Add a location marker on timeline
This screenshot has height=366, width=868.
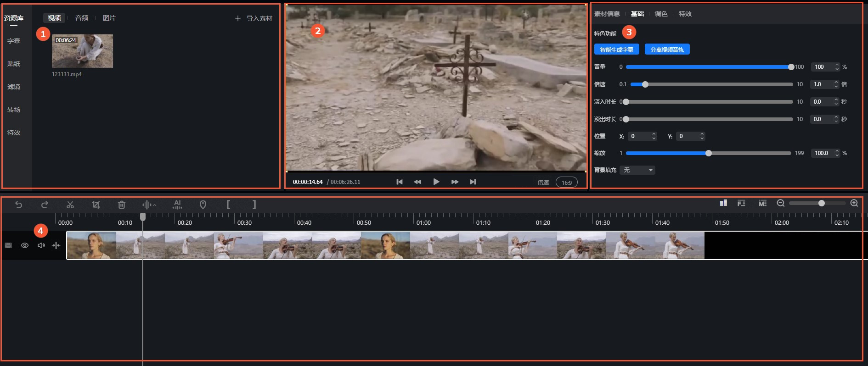[x=203, y=205]
